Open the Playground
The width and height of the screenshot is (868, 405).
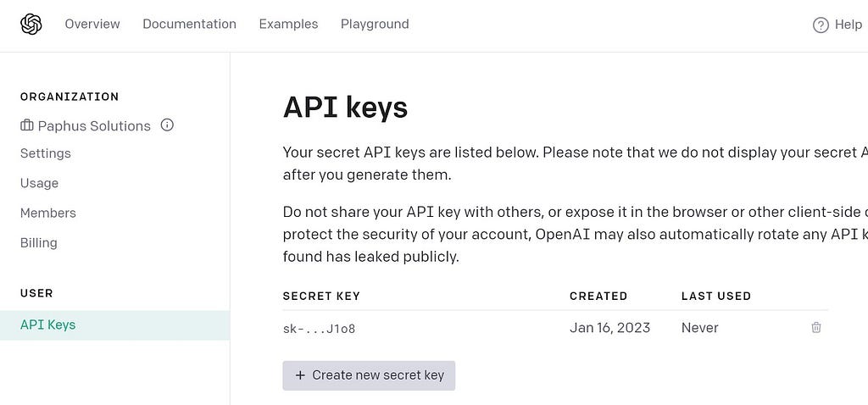pos(375,25)
